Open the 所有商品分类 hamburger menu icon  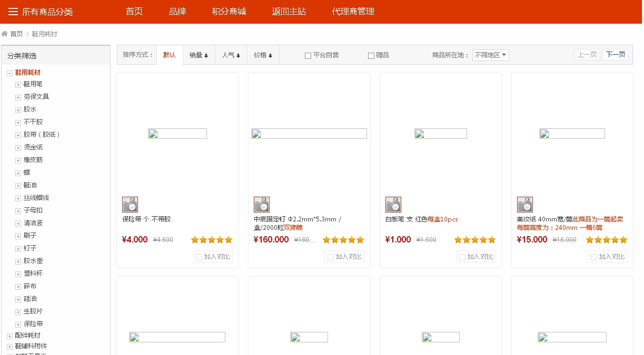pyautogui.click(x=13, y=12)
